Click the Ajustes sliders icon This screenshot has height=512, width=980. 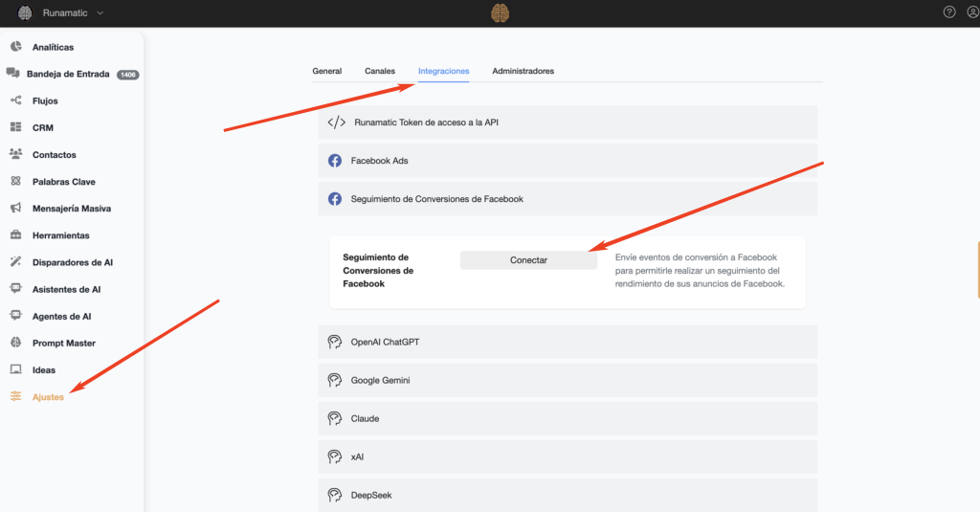tap(15, 396)
